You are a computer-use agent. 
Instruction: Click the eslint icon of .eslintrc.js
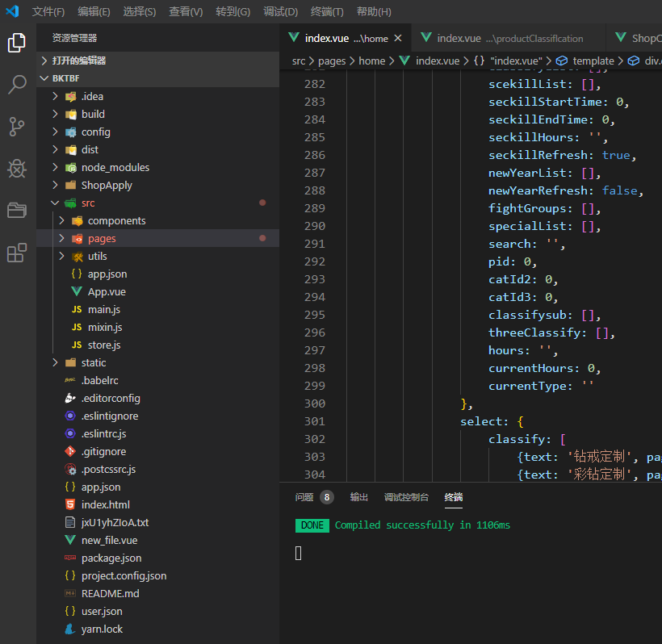(x=70, y=433)
